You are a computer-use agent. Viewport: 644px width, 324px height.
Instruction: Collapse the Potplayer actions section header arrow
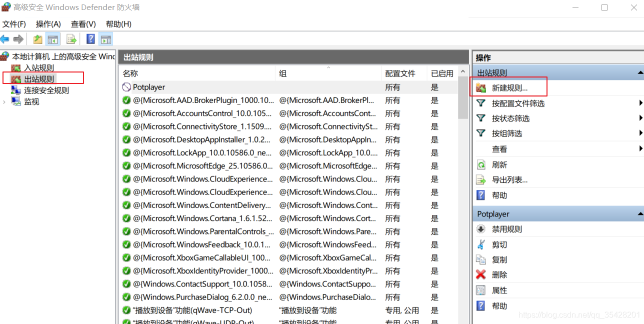click(x=640, y=213)
